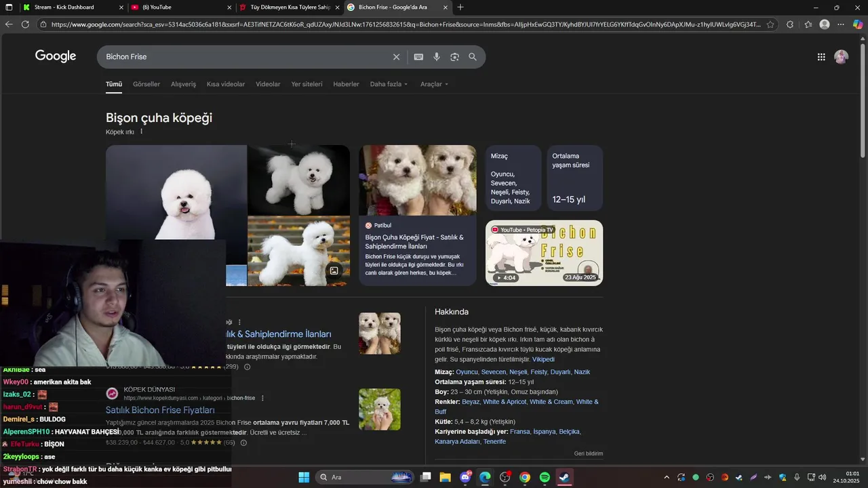Open the Vikipedi link in Hakkında

pos(543,359)
